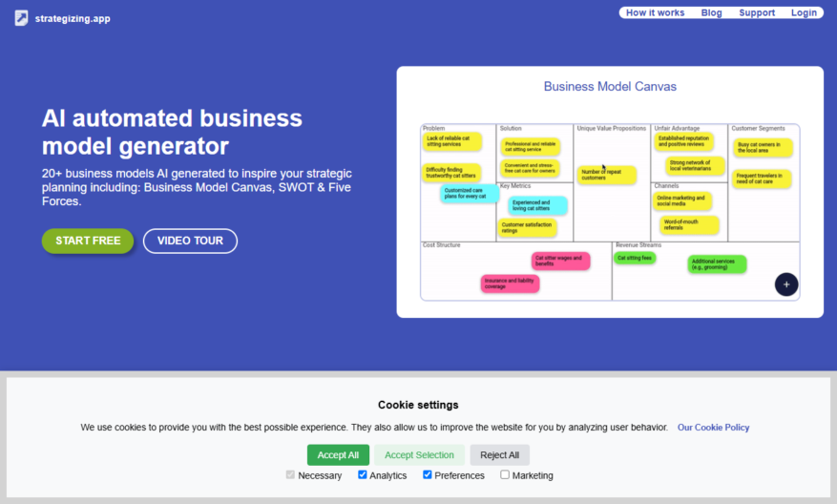Click the cyan Customized care plans note
The width and height of the screenshot is (837, 504).
tap(470, 193)
